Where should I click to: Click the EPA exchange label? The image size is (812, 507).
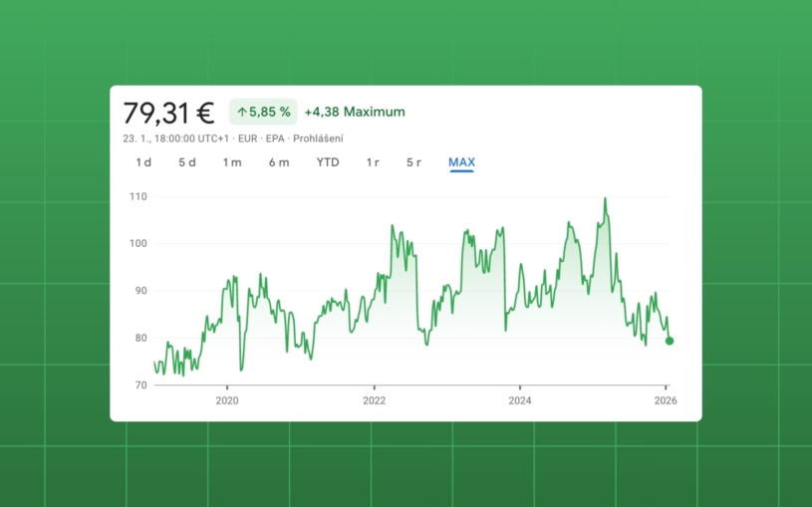point(275,138)
